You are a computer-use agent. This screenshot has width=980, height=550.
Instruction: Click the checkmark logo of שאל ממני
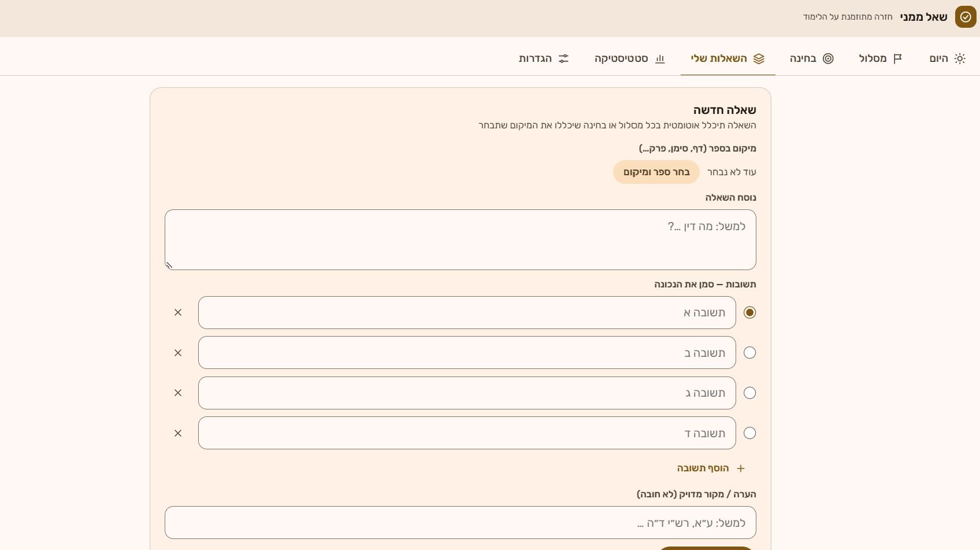point(966,17)
